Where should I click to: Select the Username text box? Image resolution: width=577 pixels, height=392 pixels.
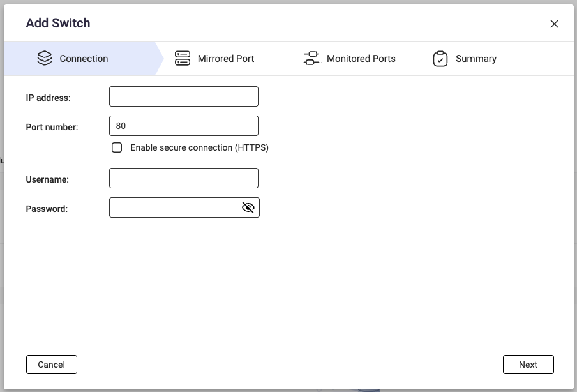(184, 178)
